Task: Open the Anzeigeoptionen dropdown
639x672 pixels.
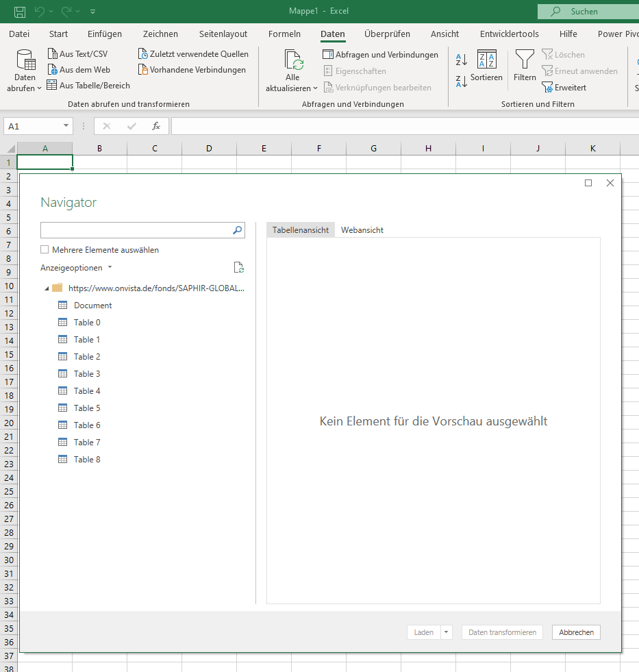Action: click(x=76, y=268)
